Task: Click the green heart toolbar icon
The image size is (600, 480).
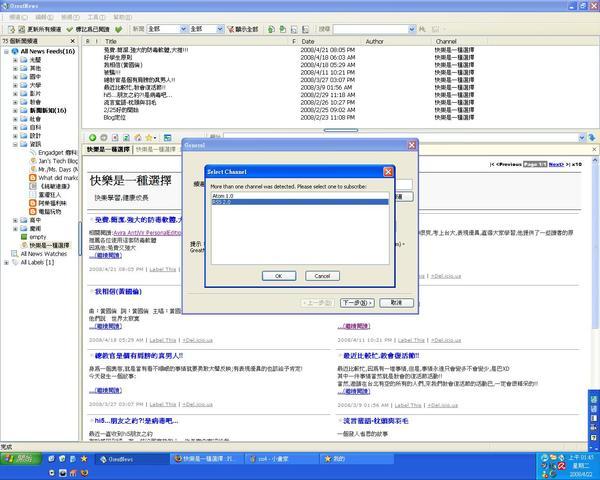Action: tap(119, 29)
